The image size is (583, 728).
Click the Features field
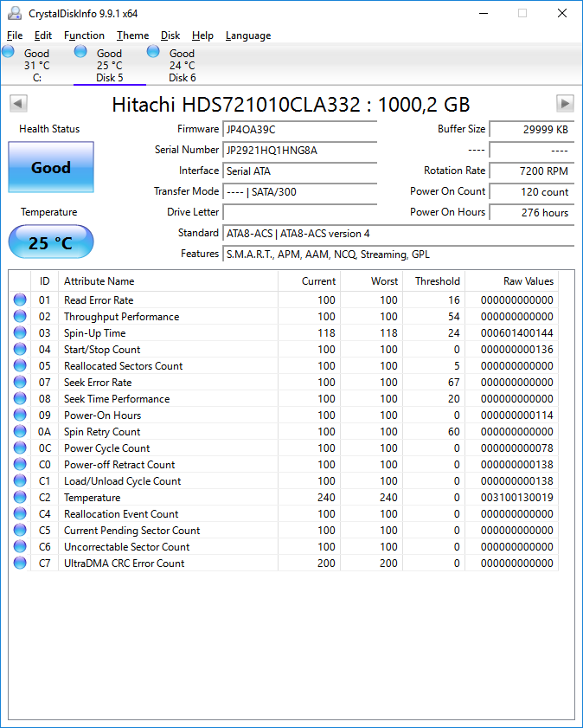click(399, 254)
